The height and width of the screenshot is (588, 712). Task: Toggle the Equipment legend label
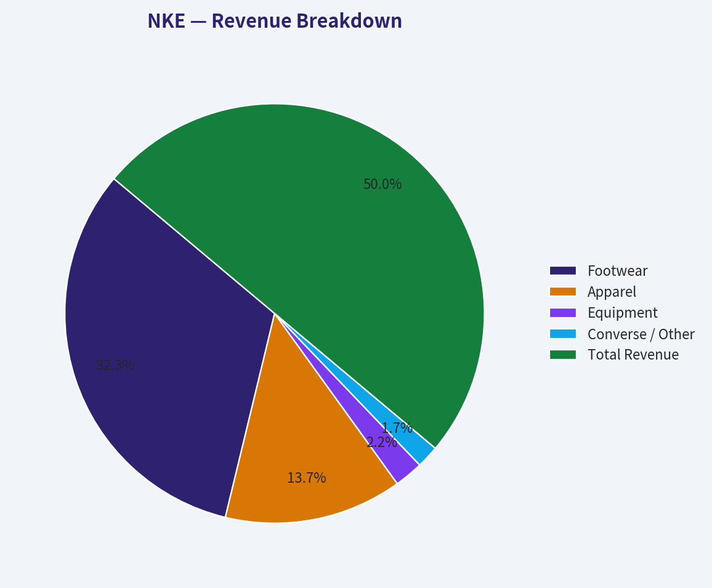(622, 313)
